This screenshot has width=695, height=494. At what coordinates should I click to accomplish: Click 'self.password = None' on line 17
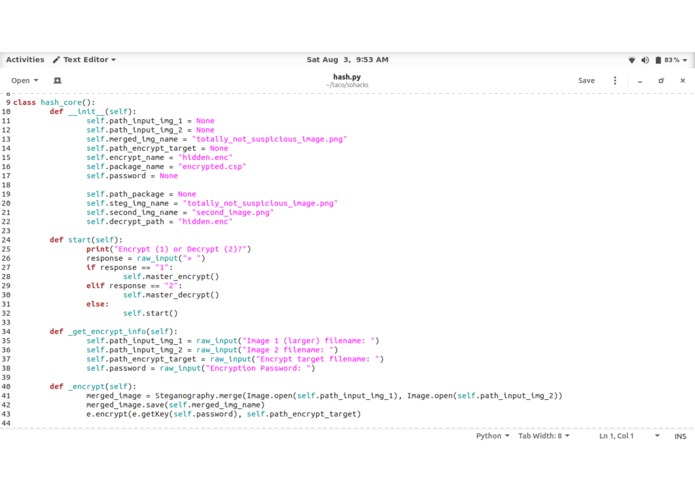(x=132, y=176)
